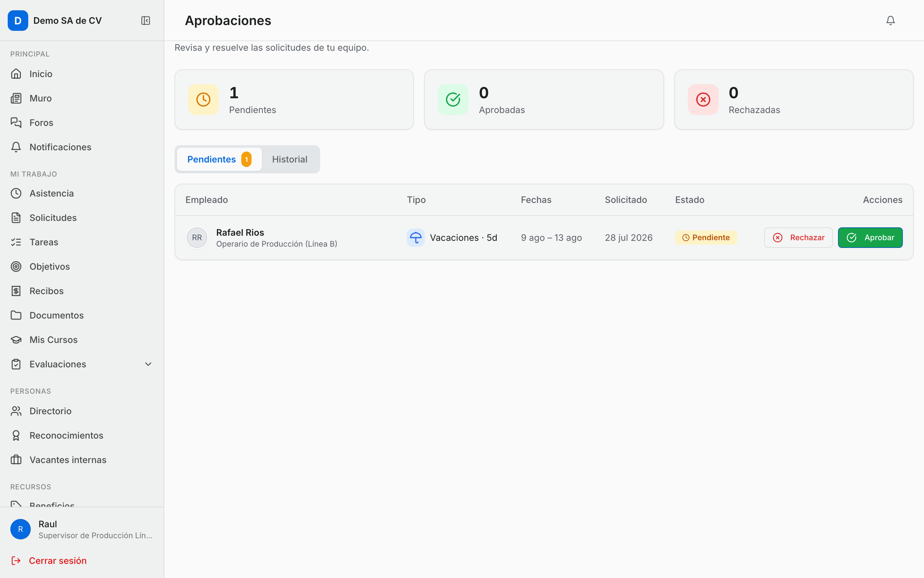Click the yellow clock Pendientes card icon
Image resolution: width=924 pixels, height=578 pixels.
203,100
